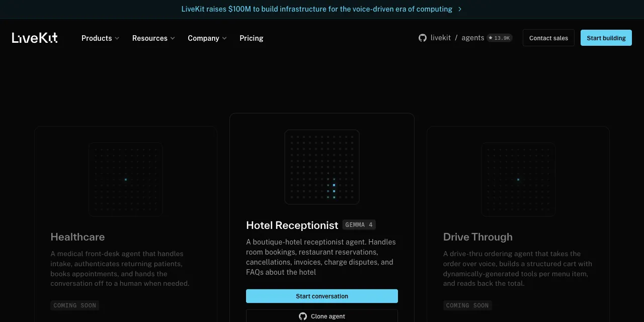Click the Healthcare card title
The width and height of the screenshot is (644, 322).
tap(77, 237)
